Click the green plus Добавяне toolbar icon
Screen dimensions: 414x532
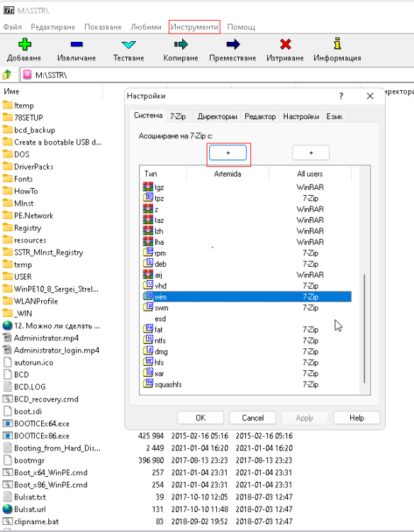pyautogui.click(x=24, y=44)
